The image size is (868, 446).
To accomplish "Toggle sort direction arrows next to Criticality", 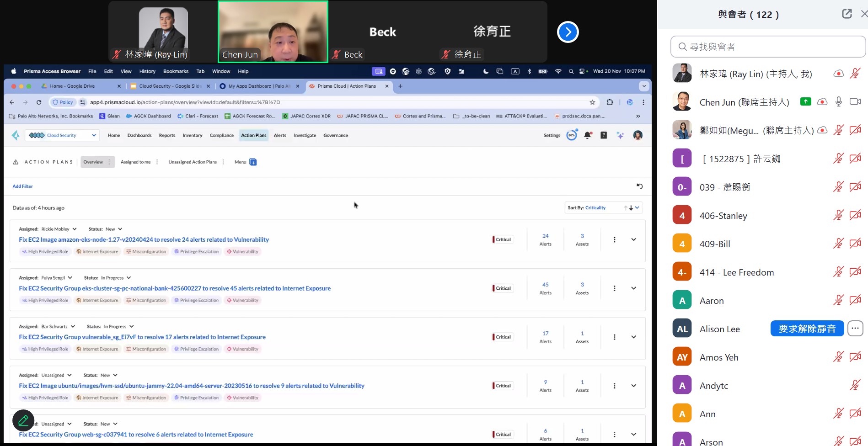I will coord(628,208).
